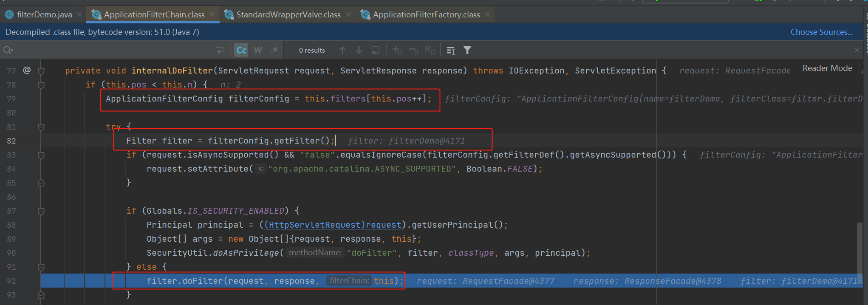Click '0 results' search count text
868x305 pixels.
(x=312, y=50)
